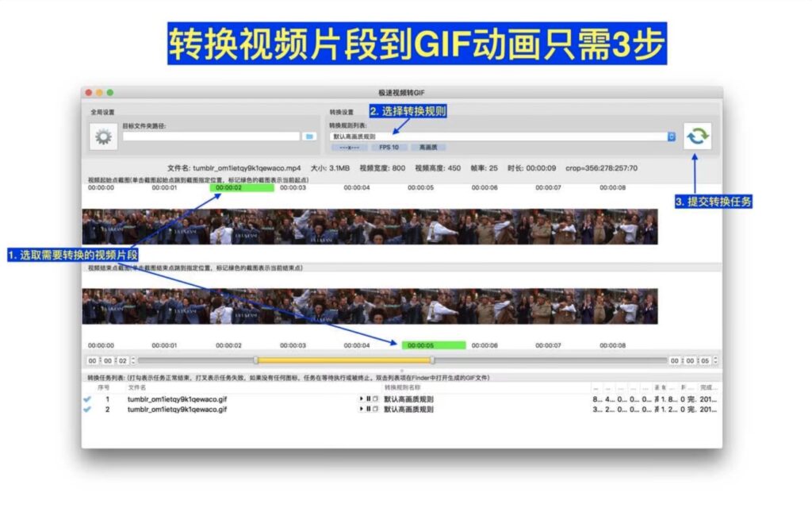
Task: Submit conversion task via circular arrows icon
Action: (x=698, y=137)
